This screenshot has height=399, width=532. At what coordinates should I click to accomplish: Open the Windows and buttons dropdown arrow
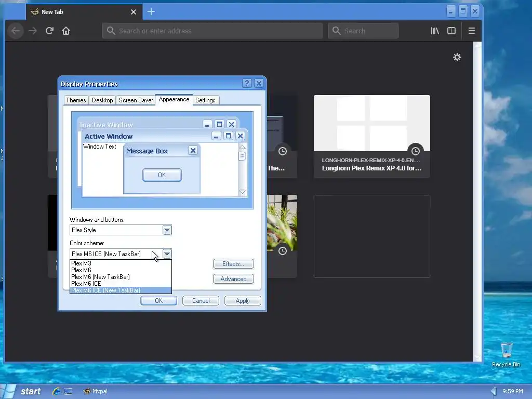click(x=167, y=230)
